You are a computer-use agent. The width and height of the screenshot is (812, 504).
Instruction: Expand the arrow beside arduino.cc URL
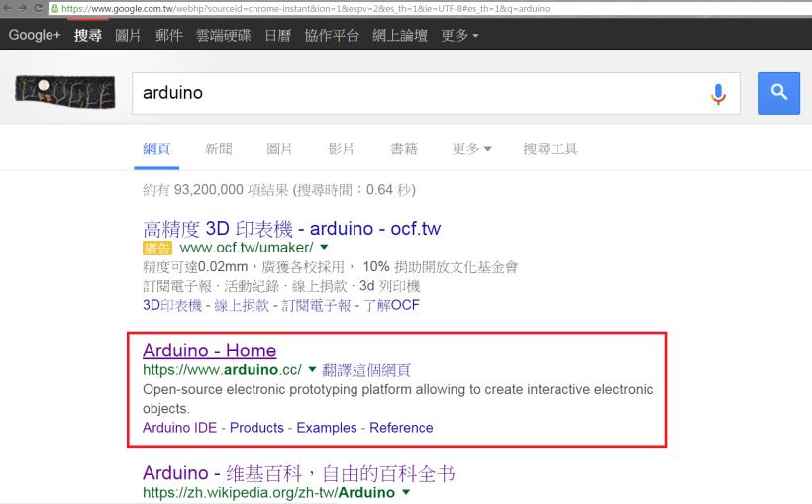313,370
